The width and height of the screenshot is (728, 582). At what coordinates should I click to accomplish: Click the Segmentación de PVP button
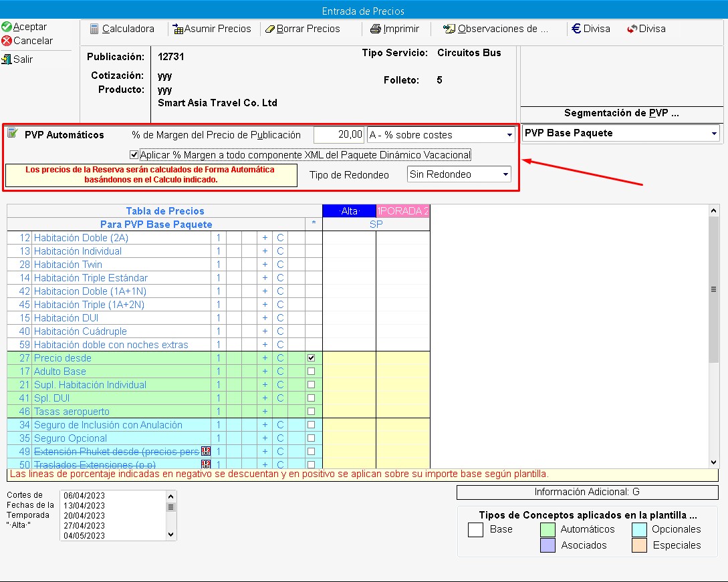(x=621, y=113)
